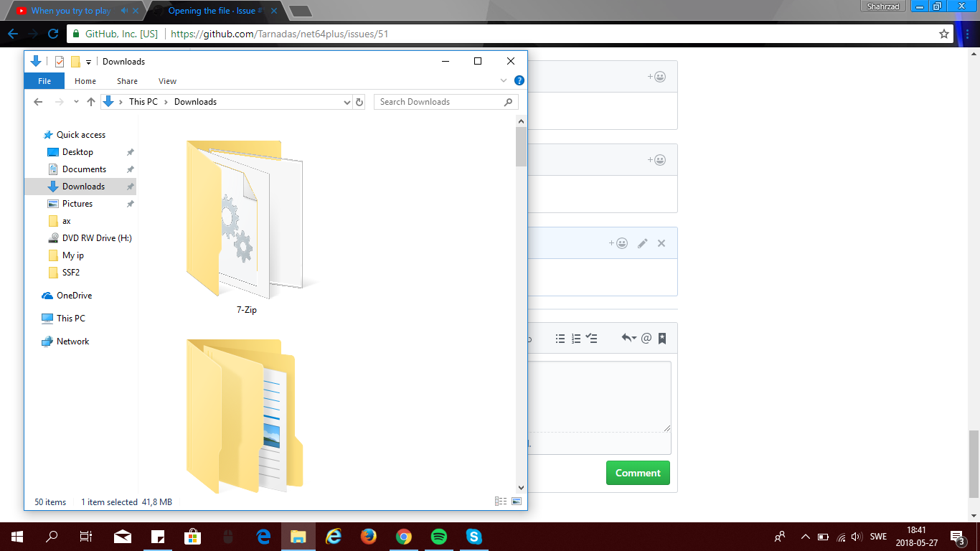Open the address bar history dropdown
980x551 pixels.
pyautogui.click(x=347, y=101)
